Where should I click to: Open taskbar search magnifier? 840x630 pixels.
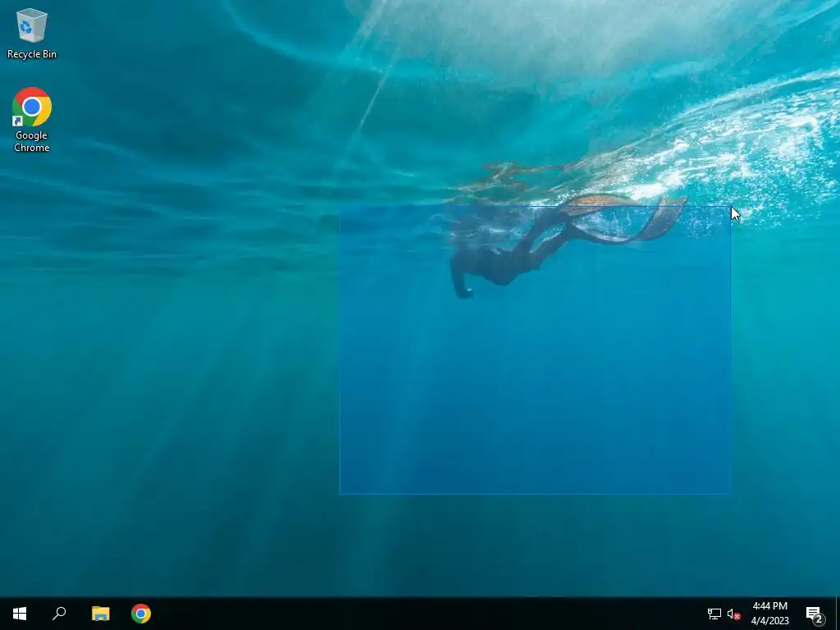coord(59,614)
